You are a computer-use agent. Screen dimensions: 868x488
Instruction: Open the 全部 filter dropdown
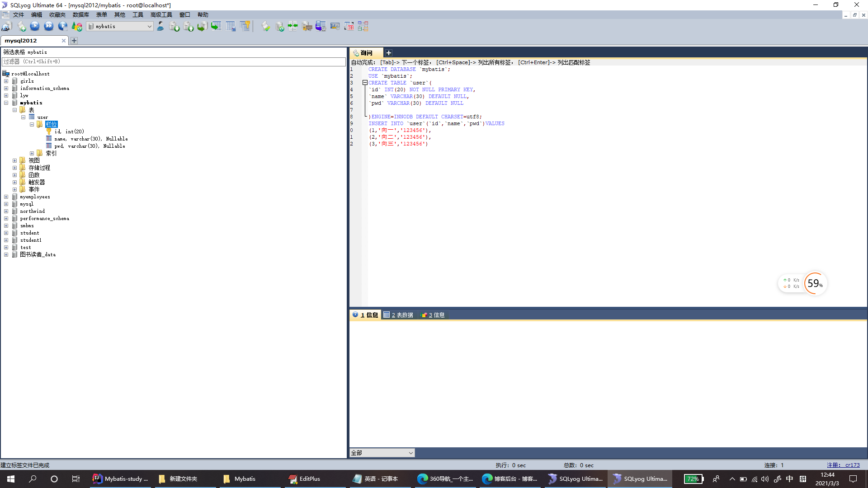(410, 453)
